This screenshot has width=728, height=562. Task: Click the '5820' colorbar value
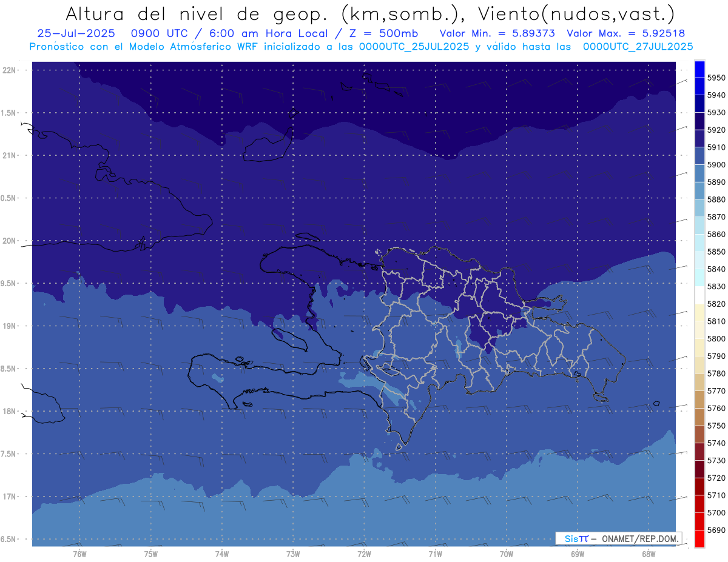coord(716,304)
